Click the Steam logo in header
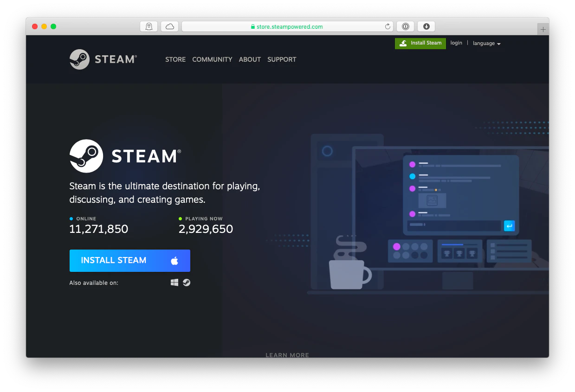The width and height of the screenshot is (575, 392). [103, 59]
